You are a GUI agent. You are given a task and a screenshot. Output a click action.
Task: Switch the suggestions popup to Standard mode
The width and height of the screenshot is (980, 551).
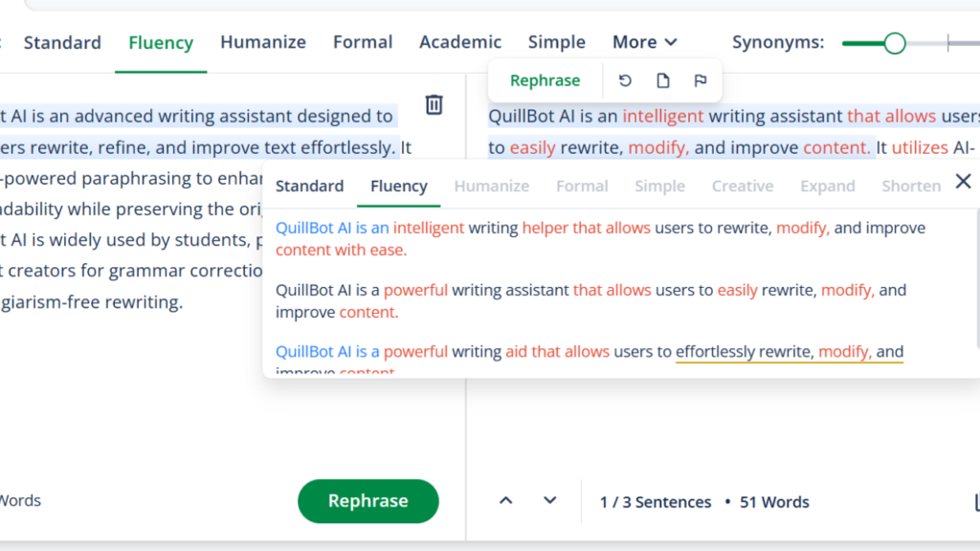(309, 187)
